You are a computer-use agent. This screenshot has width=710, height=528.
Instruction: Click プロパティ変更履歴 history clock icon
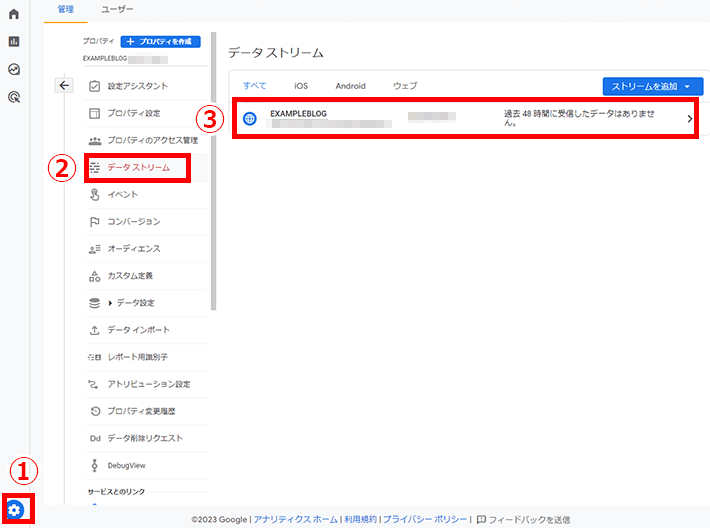(x=95, y=411)
